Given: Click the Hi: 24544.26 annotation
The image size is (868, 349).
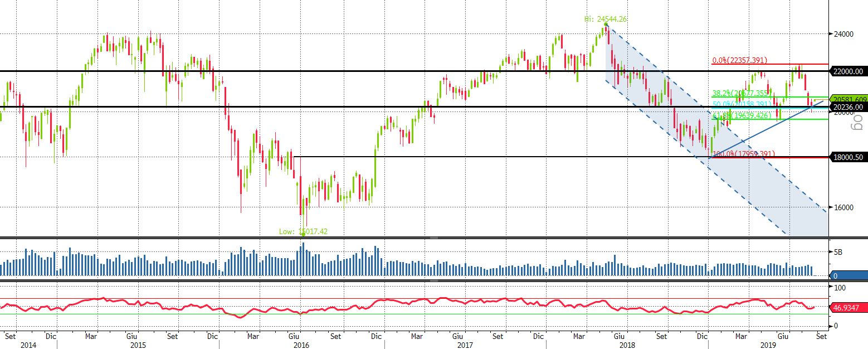Looking at the screenshot, I should [606, 19].
